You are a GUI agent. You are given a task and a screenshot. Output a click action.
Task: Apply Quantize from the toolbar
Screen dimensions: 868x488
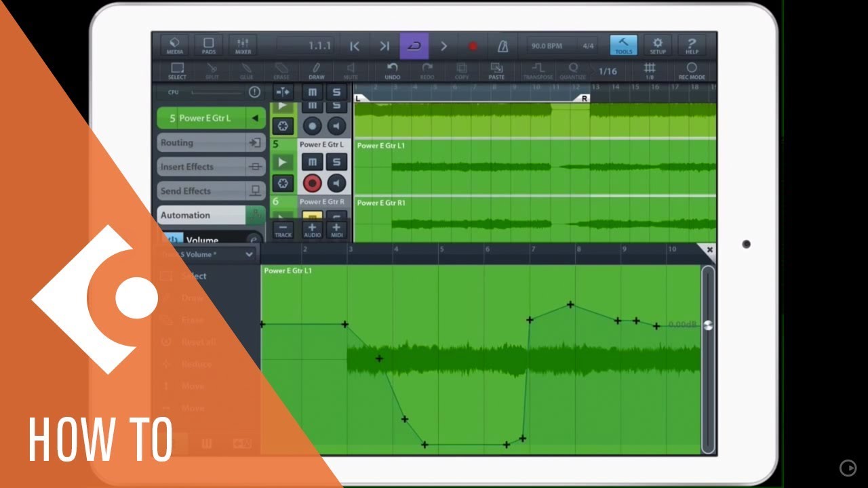tap(573, 70)
